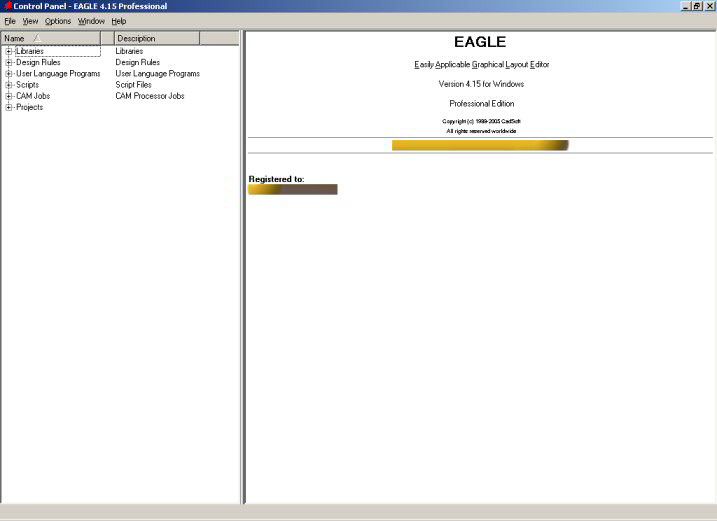The height and width of the screenshot is (521, 717).
Task: Click the 'Version 4.15 for Windows' text
Action: (x=481, y=84)
